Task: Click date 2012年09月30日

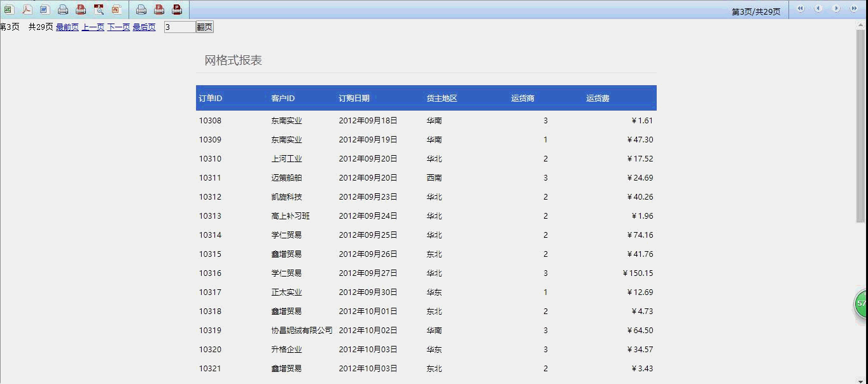Action: (x=368, y=292)
